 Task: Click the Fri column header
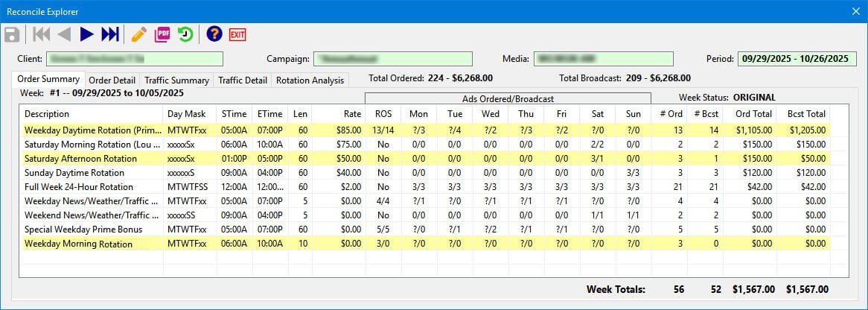click(562, 114)
